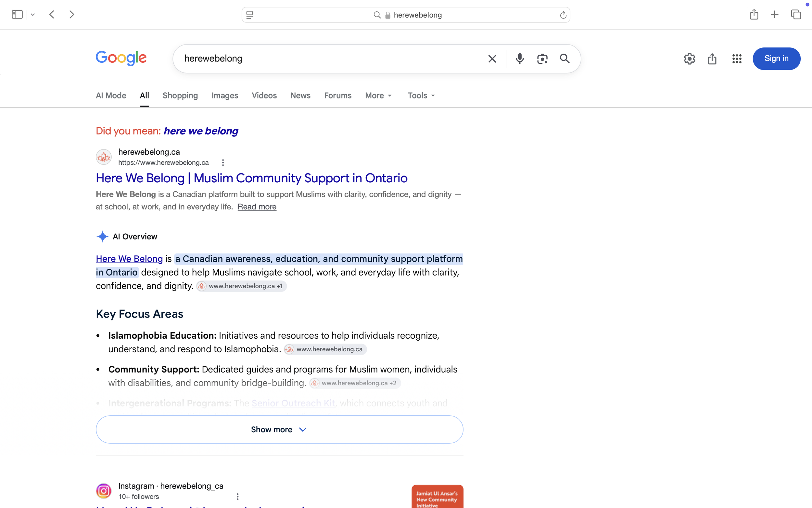
Task: Open the Senior Outreach Kit link
Action: click(x=293, y=403)
